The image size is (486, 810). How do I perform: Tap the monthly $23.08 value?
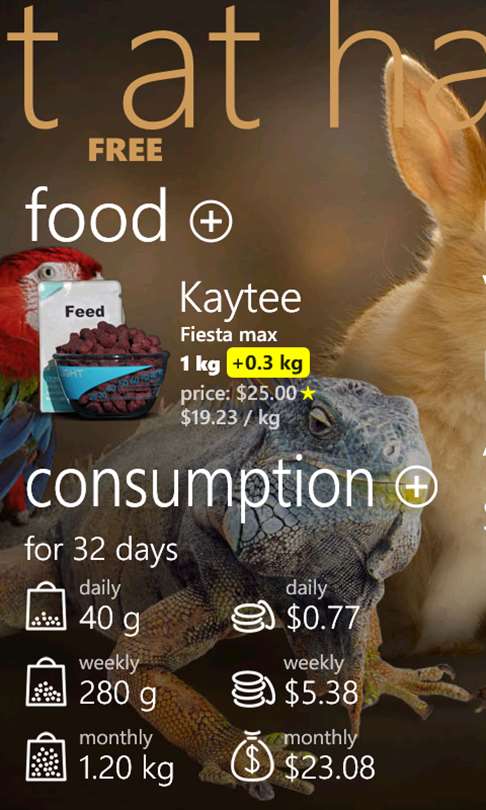(x=330, y=769)
